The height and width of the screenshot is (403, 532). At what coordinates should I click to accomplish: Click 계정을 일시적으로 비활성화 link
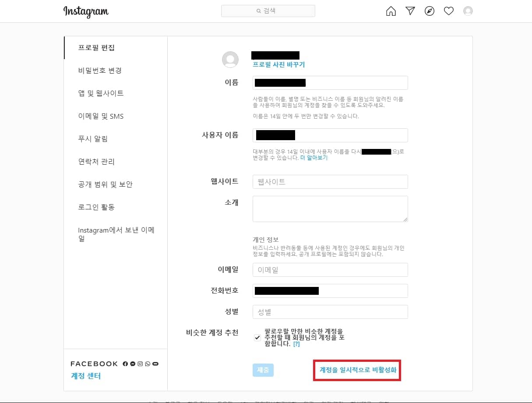point(358,370)
